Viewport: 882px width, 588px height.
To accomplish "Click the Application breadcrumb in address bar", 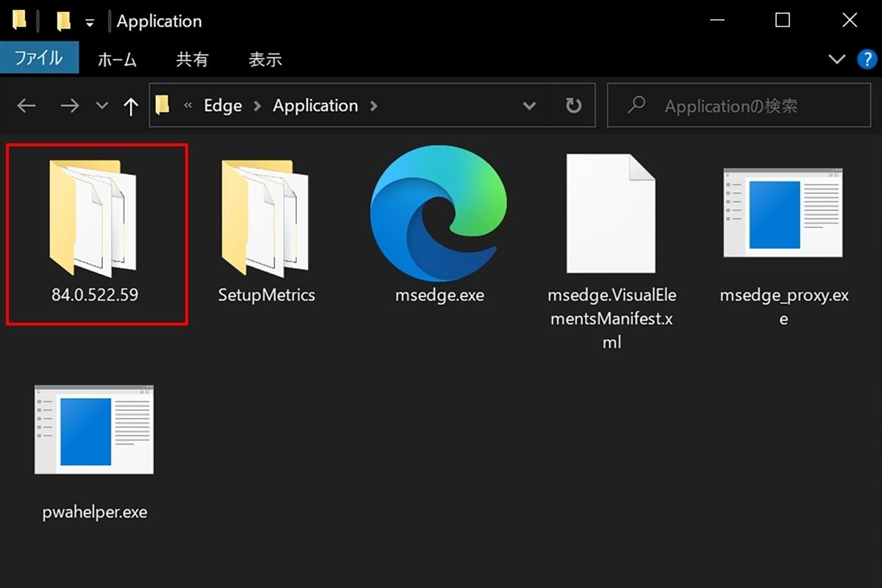I will pos(315,106).
